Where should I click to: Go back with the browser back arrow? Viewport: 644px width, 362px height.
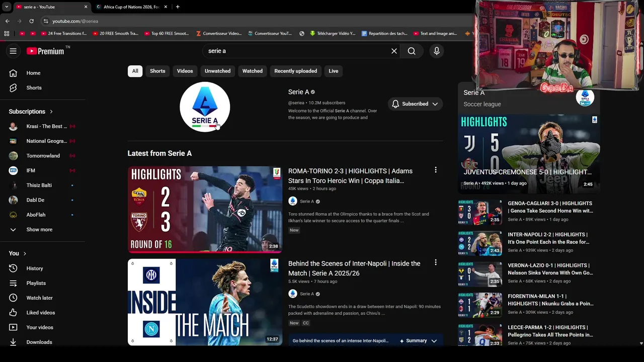[x=7, y=21]
